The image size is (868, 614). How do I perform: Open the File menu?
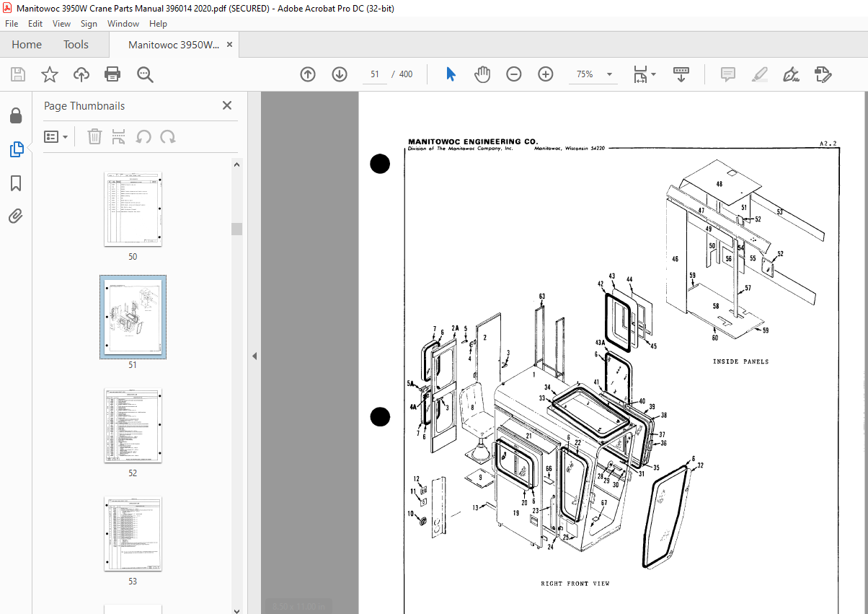point(12,24)
